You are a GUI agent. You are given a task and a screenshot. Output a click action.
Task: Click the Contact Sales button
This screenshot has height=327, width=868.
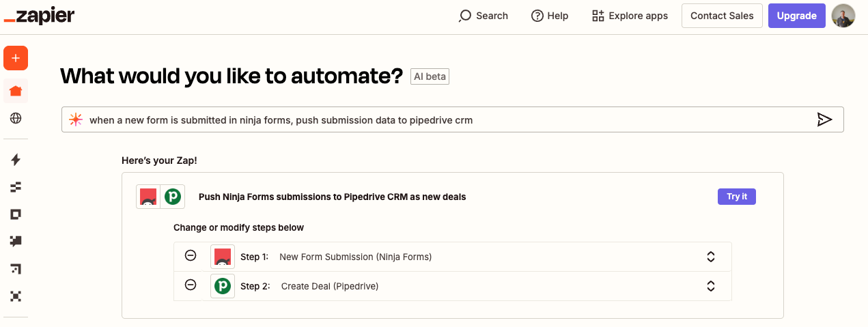pyautogui.click(x=722, y=16)
